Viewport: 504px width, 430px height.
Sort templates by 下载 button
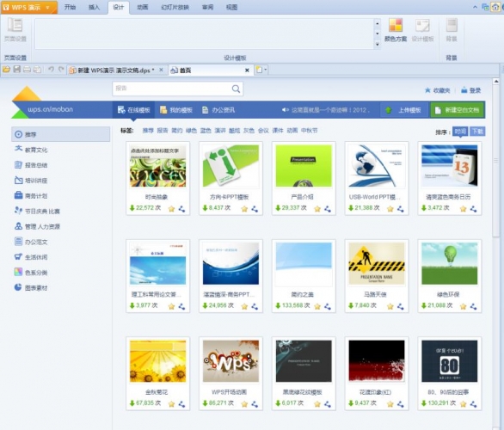pos(477,132)
